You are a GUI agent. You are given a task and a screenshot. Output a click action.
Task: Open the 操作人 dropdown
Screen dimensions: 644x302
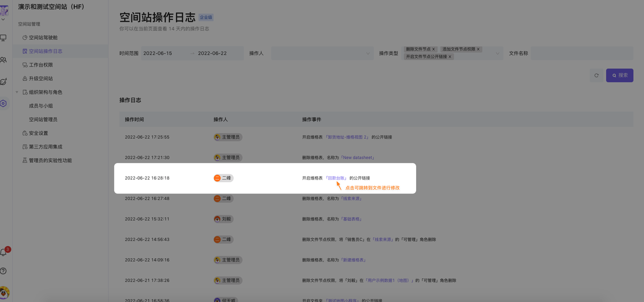(x=322, y=53)
